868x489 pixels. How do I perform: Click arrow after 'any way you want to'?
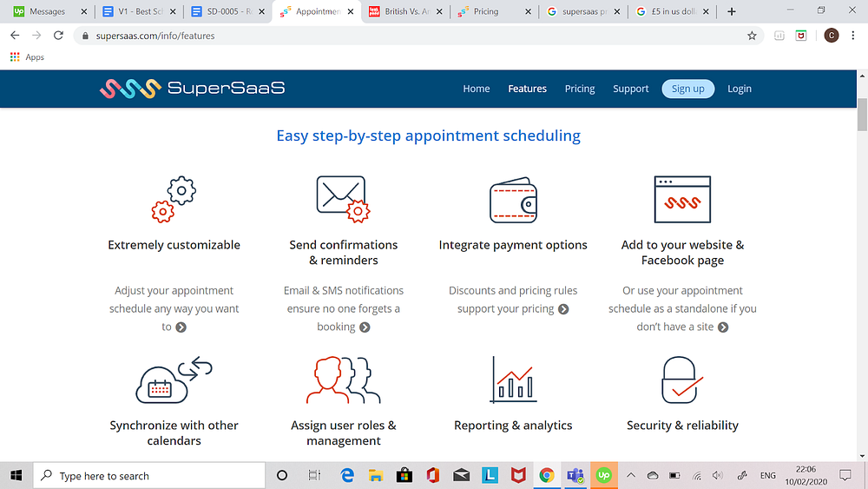(181, 327)
